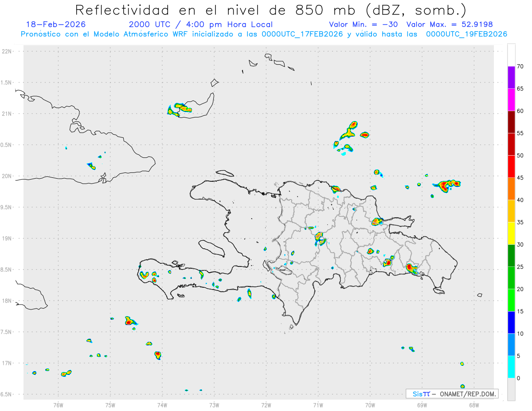This screenshot has height=411, width=532.
Task: Click the colorbar tick label '60'
Action: click(521, 111)
